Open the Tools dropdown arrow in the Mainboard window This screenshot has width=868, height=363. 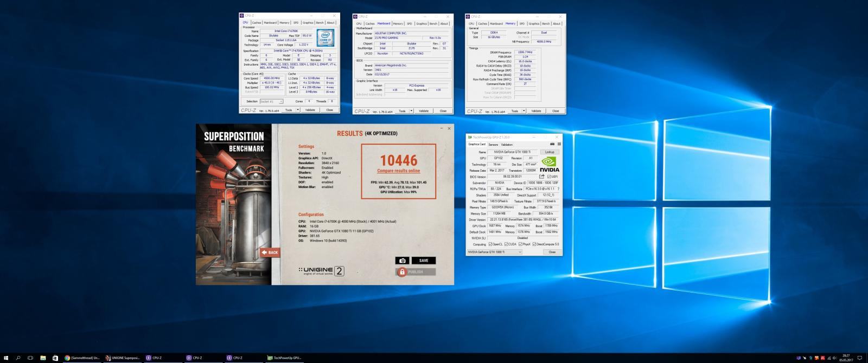point(411,111)
